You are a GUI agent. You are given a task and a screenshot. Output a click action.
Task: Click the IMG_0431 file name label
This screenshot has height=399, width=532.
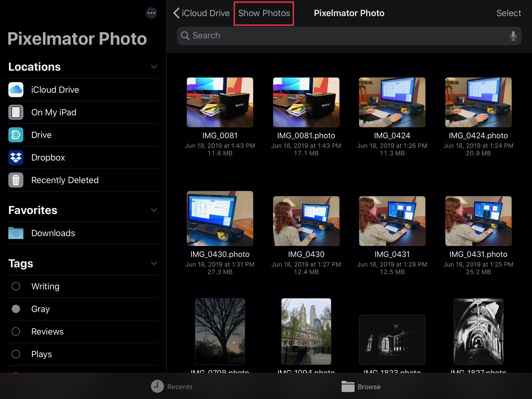point(392,254)
